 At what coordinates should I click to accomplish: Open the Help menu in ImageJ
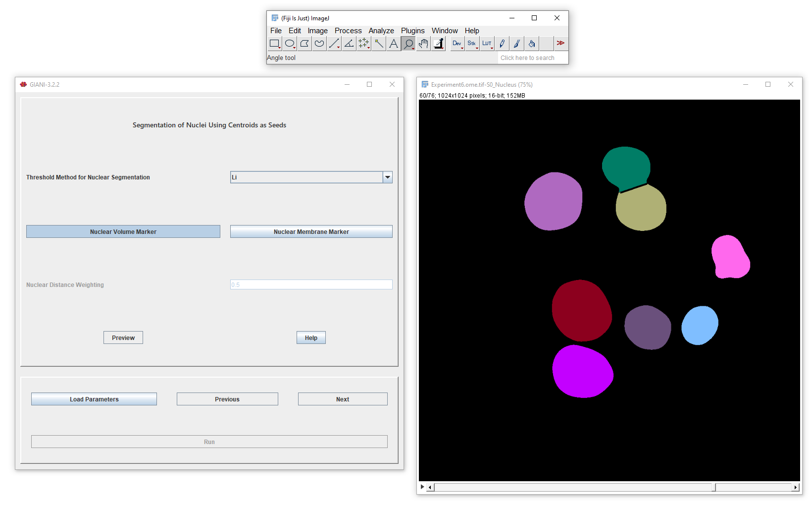tap(472, 31)
